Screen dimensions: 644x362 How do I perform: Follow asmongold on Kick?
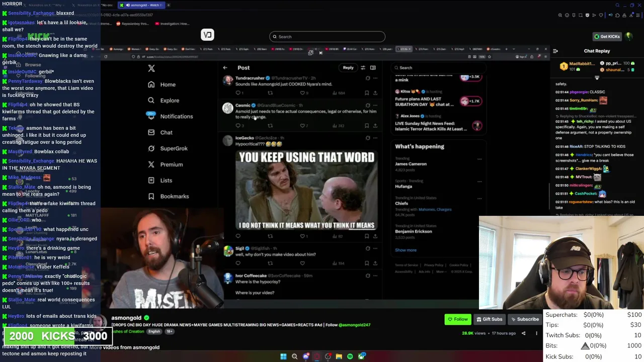pos(457,319)
